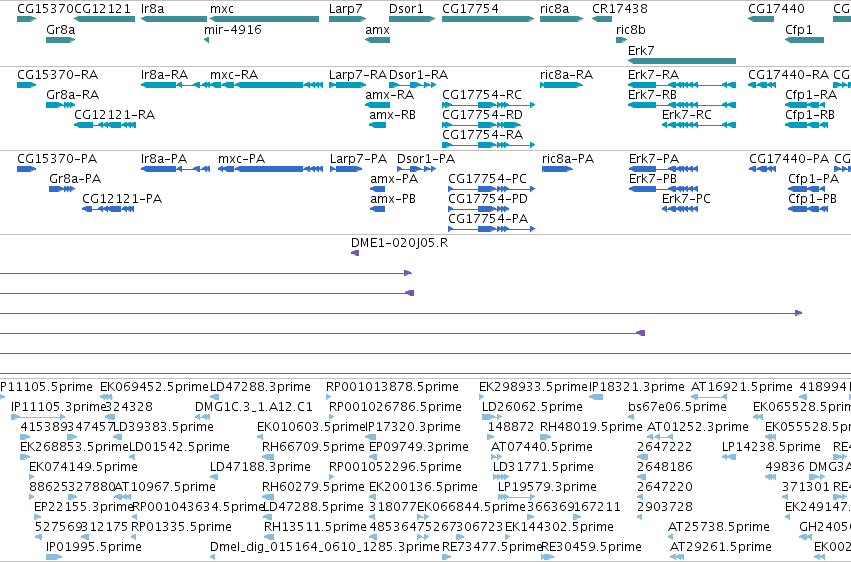Click the Dsor1 gene label

pos(406,9)
